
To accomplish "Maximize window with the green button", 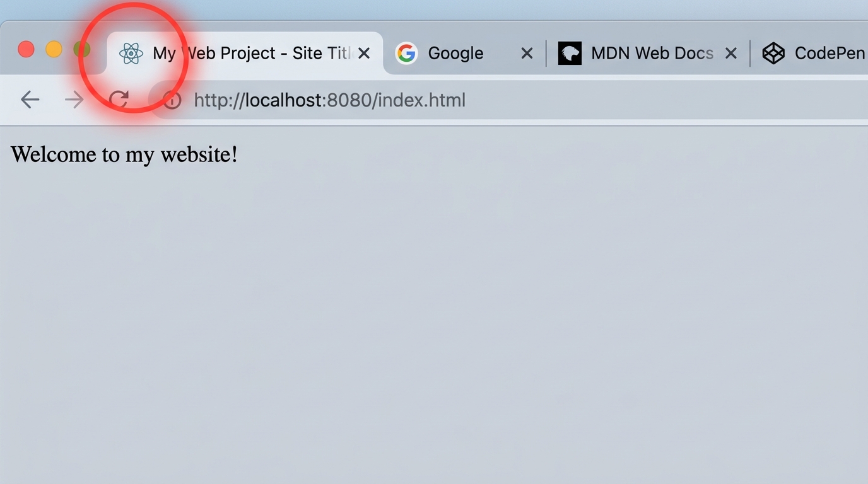I will click(81, 49).
